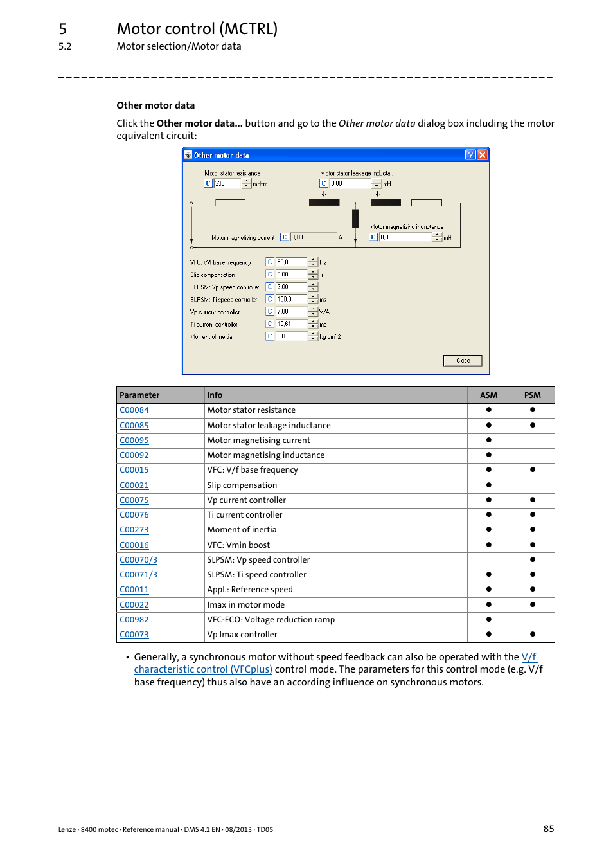Click the spinner arrows in the dialog's Moment of inertia row
Viewport: 613px width, 868px height.
pos(314,336)
